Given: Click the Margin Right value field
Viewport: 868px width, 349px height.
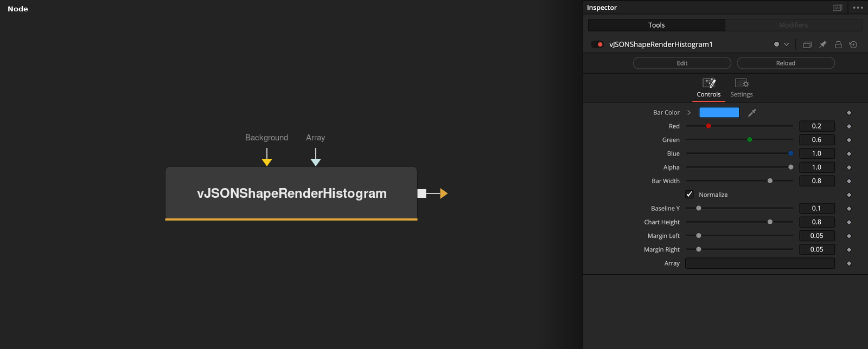Looking at the screenshot, I should click(817, 249).
